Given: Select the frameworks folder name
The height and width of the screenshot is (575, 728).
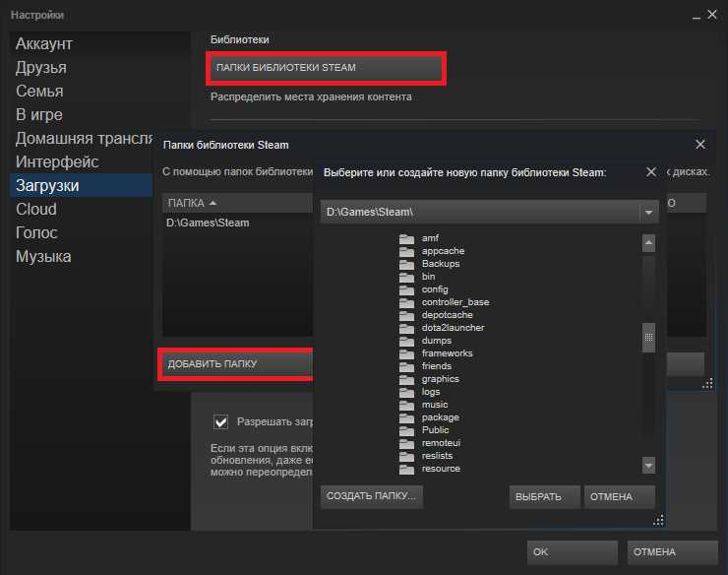Looking at the screenshot, I should coord(447,353).
